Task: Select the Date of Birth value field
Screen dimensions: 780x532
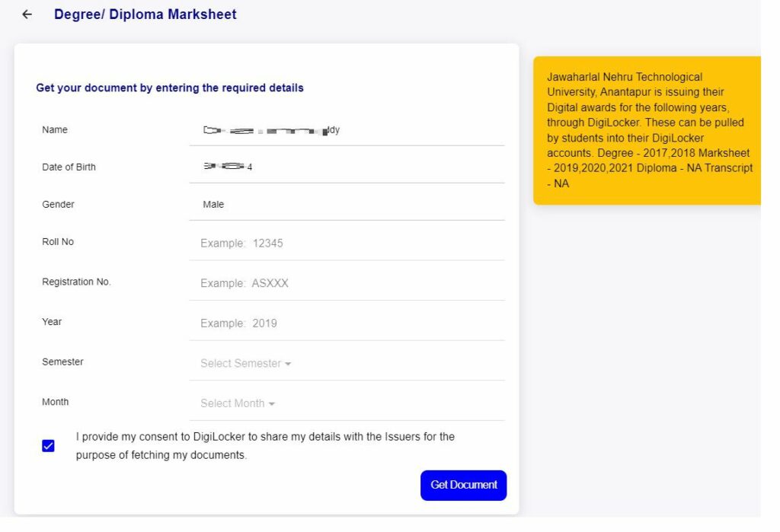Action: [x=347, y=167]
